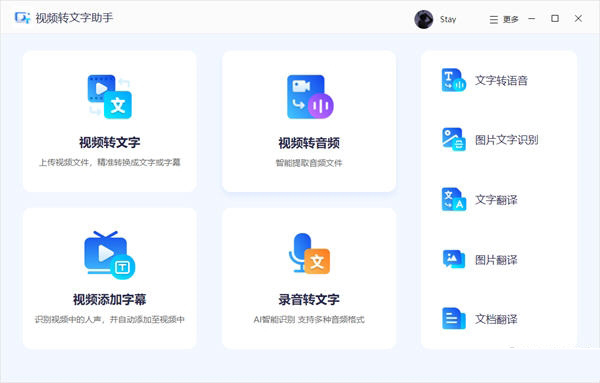Click the 视频转音频 feature icon

310,97
